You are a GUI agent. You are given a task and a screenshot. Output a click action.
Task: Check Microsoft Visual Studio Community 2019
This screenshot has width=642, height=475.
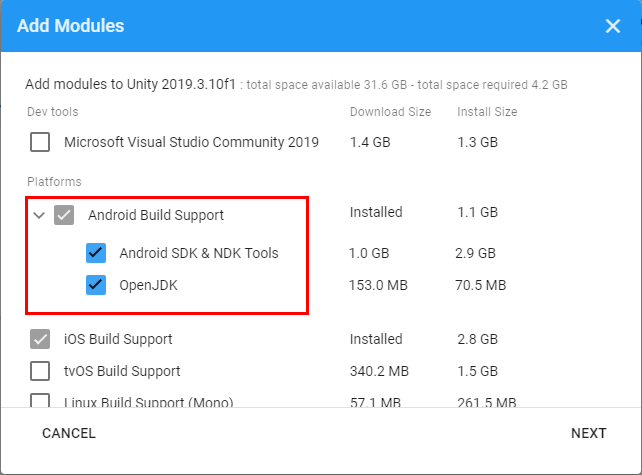click(x=40, y=142)
